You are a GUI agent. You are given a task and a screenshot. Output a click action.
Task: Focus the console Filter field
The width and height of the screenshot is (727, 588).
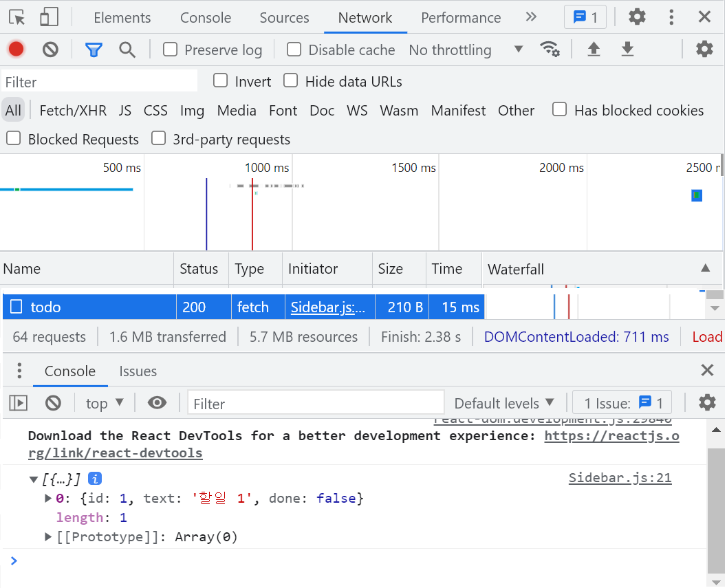click(x=316, y=403)
